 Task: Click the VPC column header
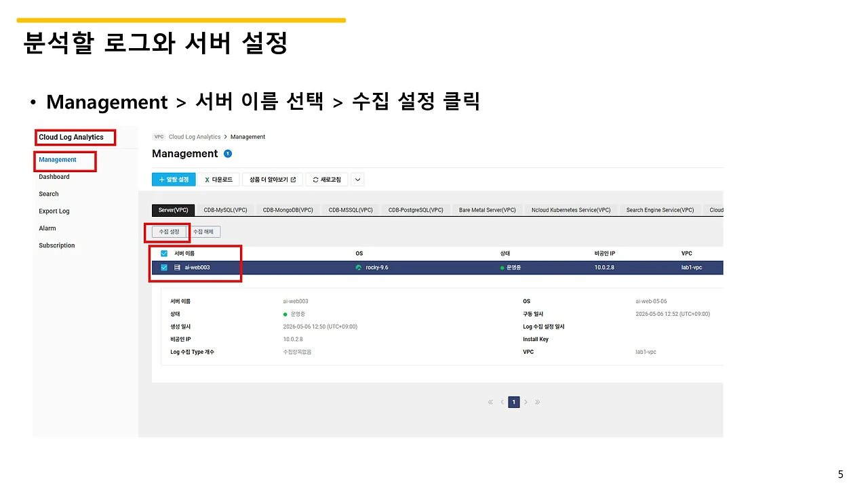[x=687, y=253]
